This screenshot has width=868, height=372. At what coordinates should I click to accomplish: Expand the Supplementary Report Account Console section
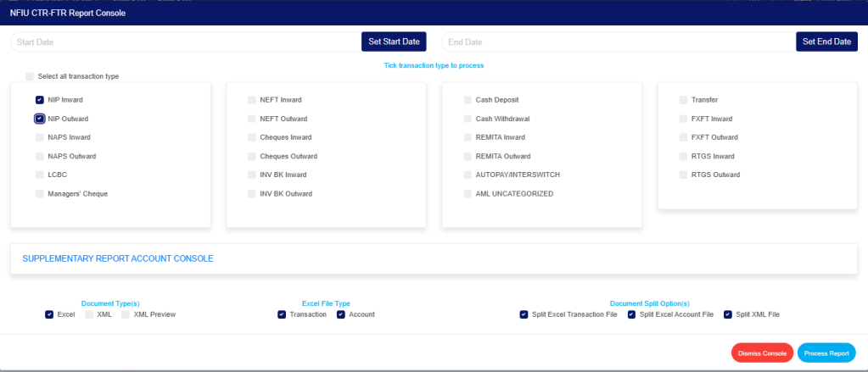118,258
